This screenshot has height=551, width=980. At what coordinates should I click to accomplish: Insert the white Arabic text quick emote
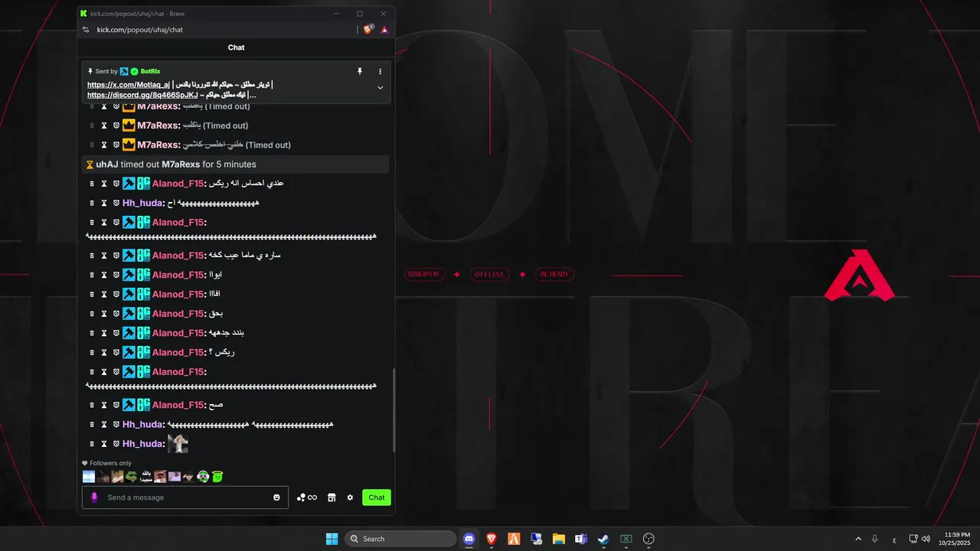click(145, 477)
